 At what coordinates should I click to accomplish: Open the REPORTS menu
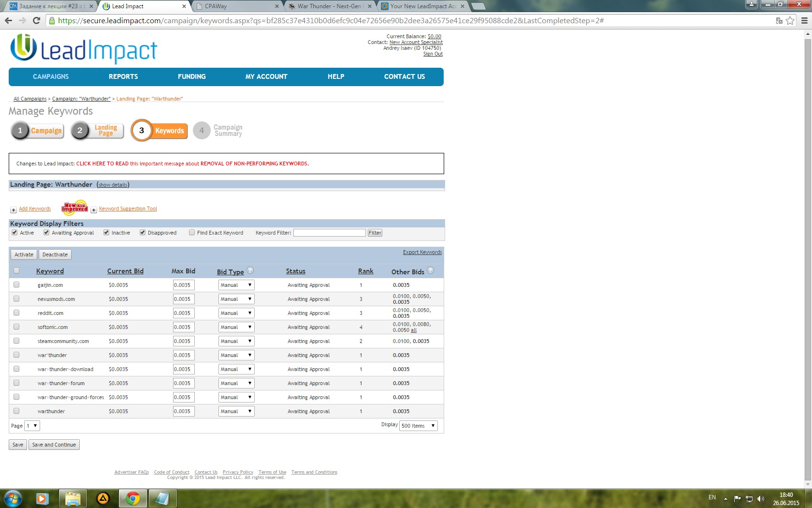(123, 76)
